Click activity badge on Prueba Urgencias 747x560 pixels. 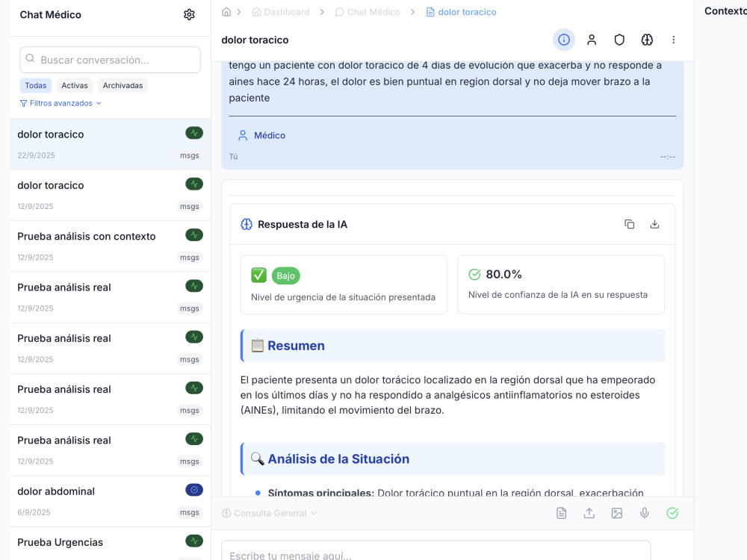coord(194,541)
